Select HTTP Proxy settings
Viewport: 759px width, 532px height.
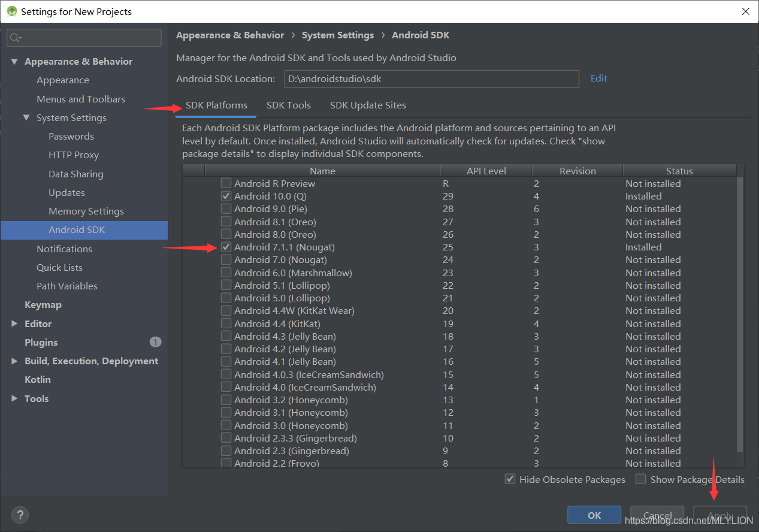(x=74, y=155)
